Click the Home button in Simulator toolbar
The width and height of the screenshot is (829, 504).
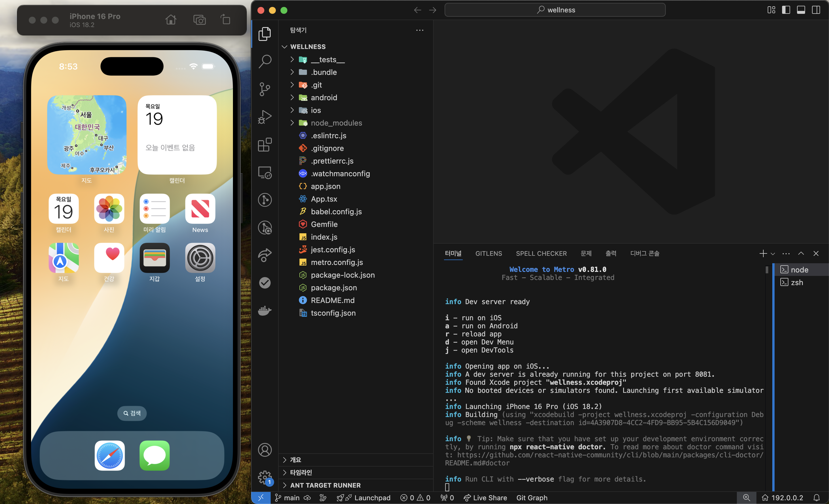tap(171, 20)
